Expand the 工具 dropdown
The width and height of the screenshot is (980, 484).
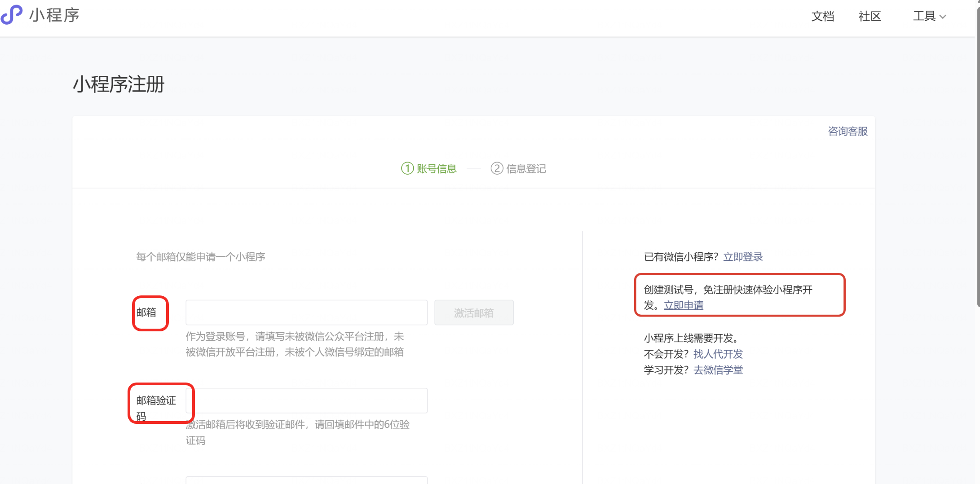coord(929,16)
